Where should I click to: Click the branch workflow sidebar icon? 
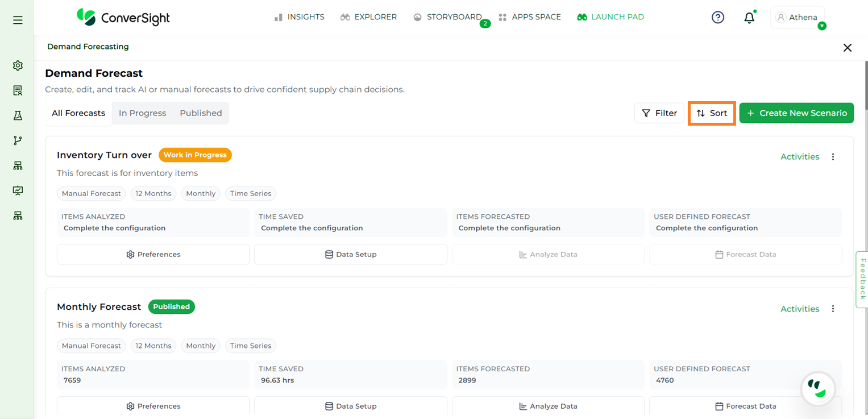pos(18,140)
